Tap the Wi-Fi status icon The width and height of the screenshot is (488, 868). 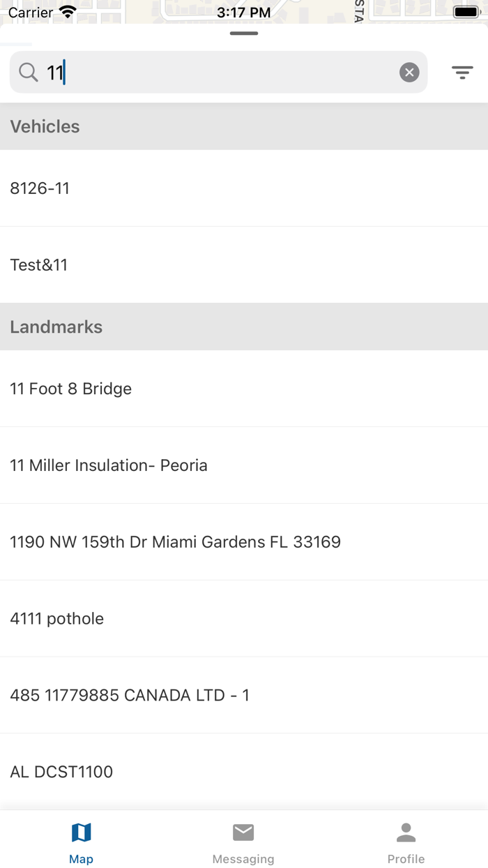coord(66,11)
